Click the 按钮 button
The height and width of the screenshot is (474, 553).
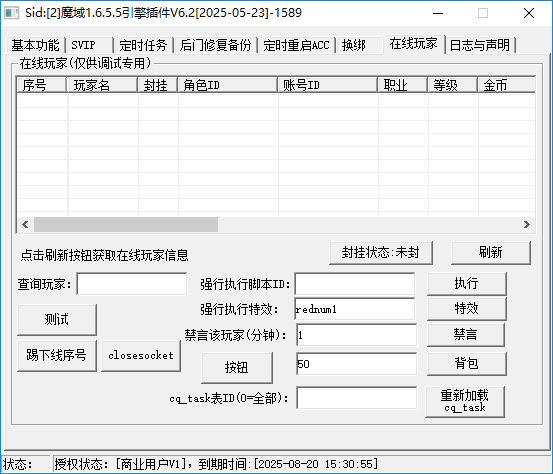pos(237,367)
